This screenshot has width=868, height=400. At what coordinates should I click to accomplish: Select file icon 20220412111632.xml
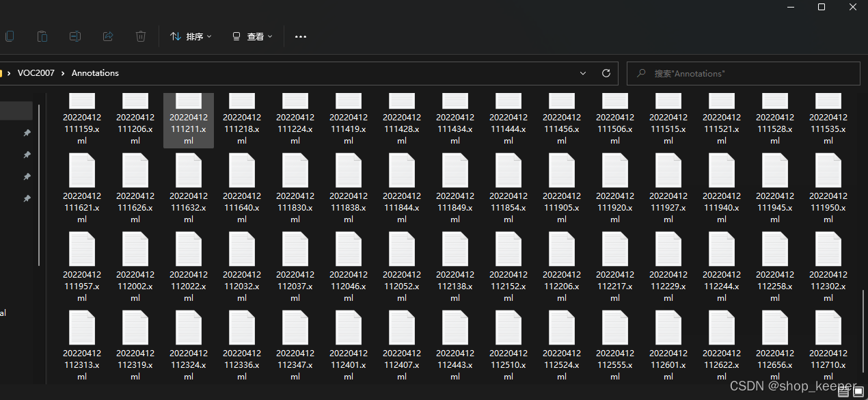tap(189, 170)
